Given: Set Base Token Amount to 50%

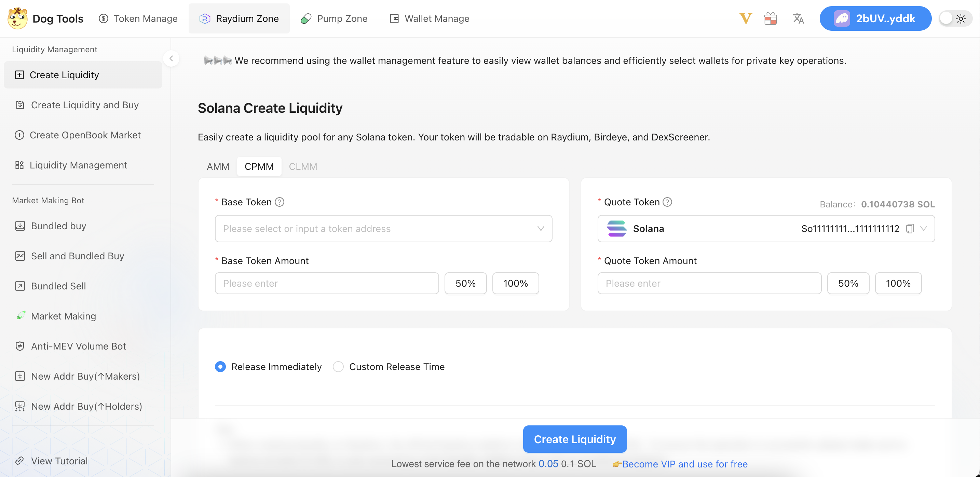Looking at the screenshot, I should point(466,283).
